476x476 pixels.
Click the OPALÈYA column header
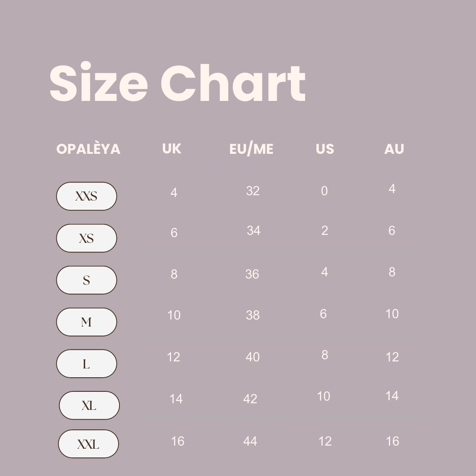(88, 149)
